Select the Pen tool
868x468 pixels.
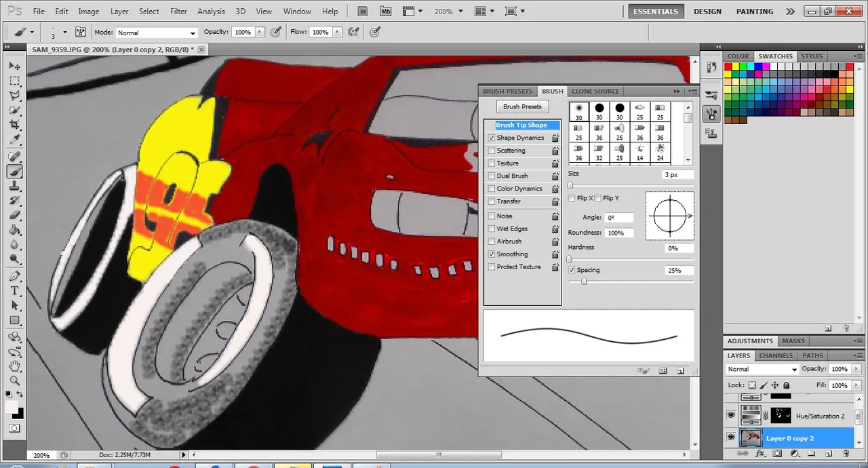(x=14, y=276)
